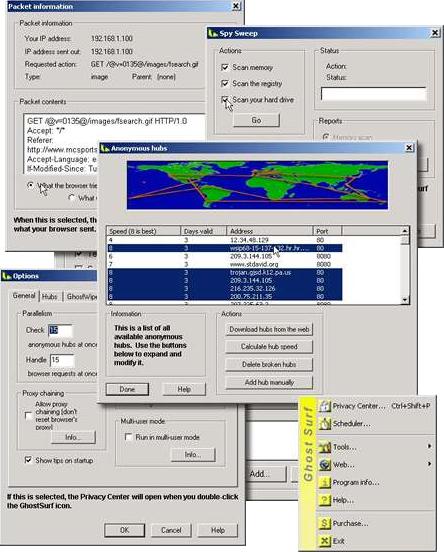Screen dimensions: 444x552
Task: Click Anonymous hubs title bar icon
Action: [x=105, y=148]
